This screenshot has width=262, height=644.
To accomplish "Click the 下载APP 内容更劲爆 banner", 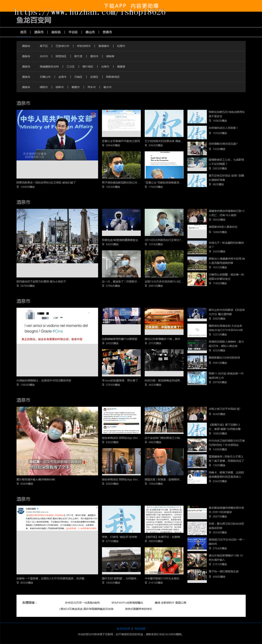I will click(x=131, y=6).
